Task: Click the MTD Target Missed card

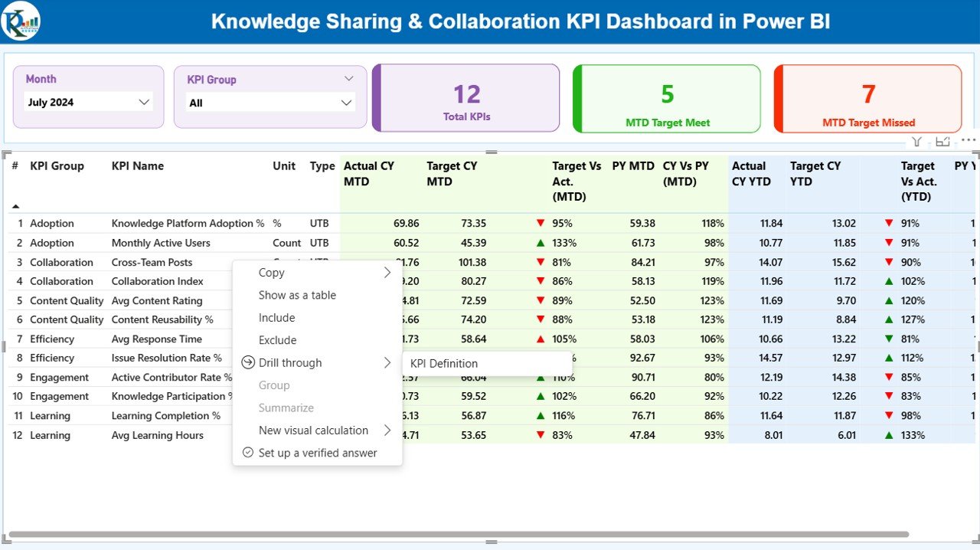Action: coord(868,99)
